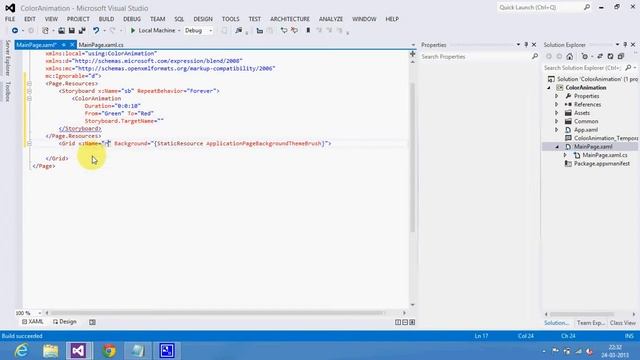Click the Find in Files toolbar icon
This screenshot has height=360, width=640.
point(239,31)
